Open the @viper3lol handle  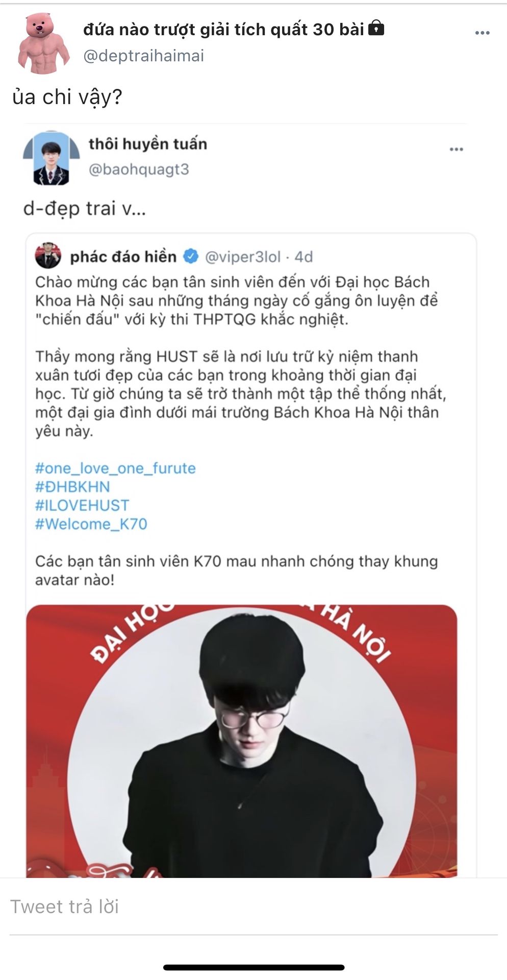(x=243, y=256)
